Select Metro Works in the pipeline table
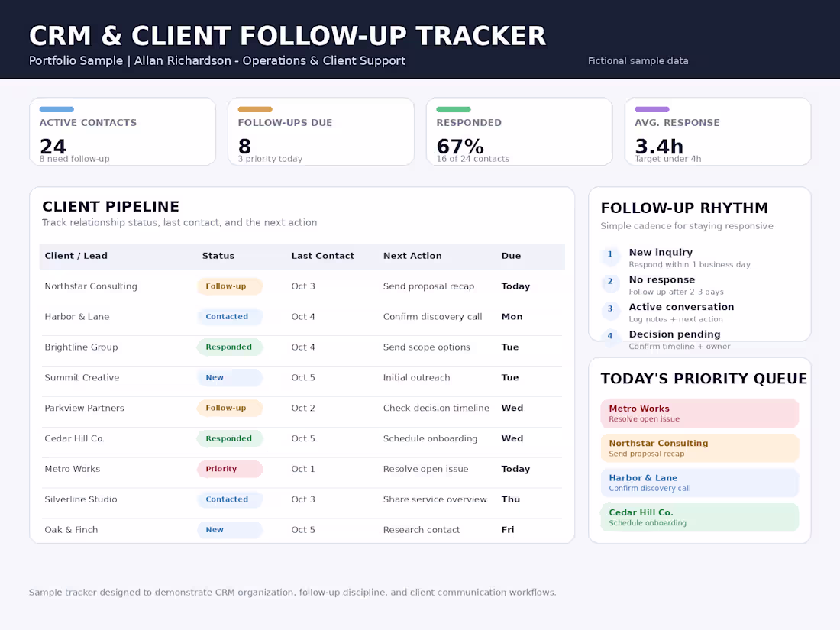 click(73, 469)
